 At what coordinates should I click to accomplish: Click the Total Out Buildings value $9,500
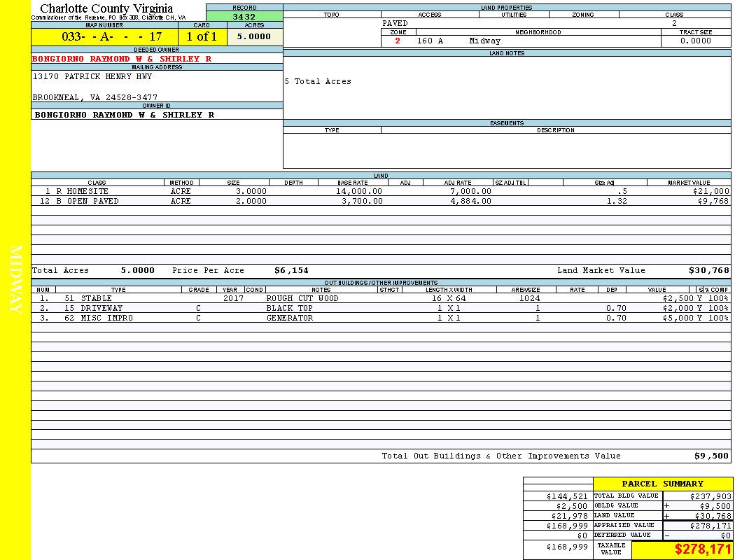pos(711,456)
